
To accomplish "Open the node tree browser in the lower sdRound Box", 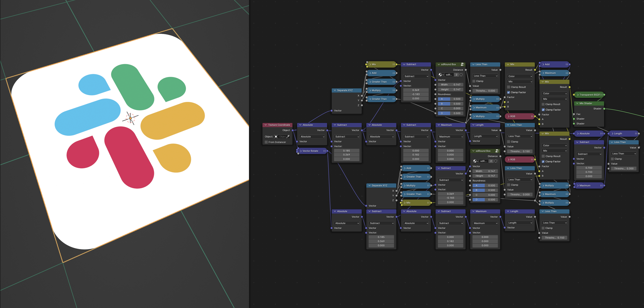I will tap(476, 161).
